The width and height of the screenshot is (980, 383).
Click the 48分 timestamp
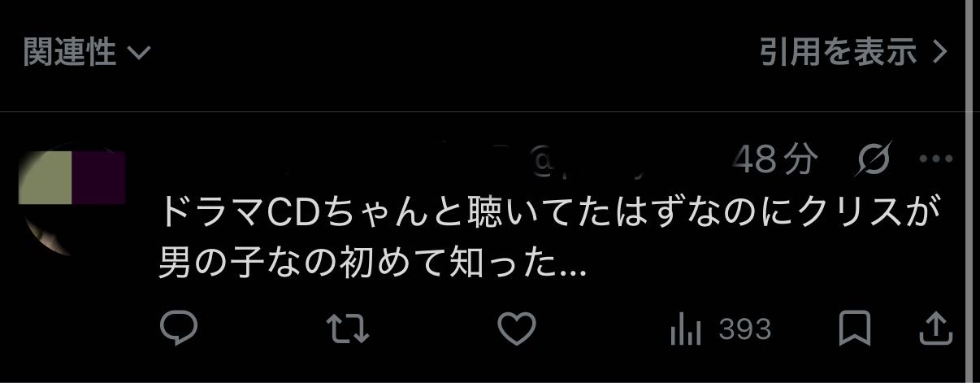[773, 160]
